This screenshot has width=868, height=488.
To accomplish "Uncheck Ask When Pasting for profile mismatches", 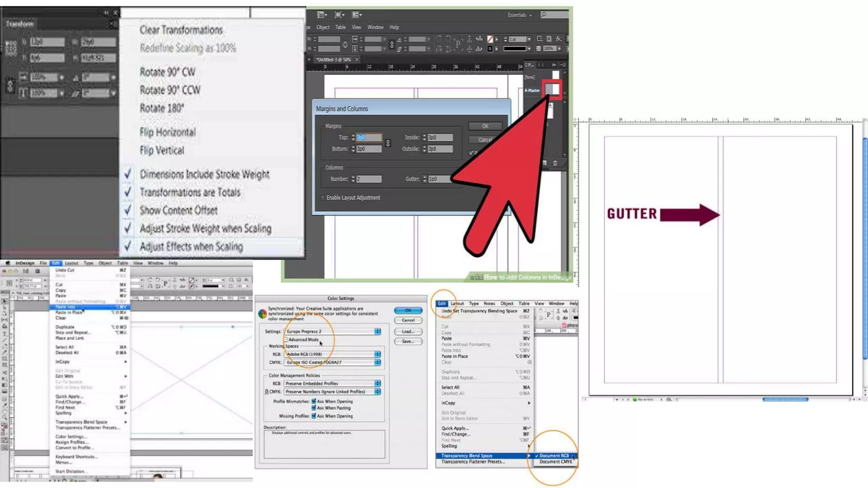I will tap(314, 408).
